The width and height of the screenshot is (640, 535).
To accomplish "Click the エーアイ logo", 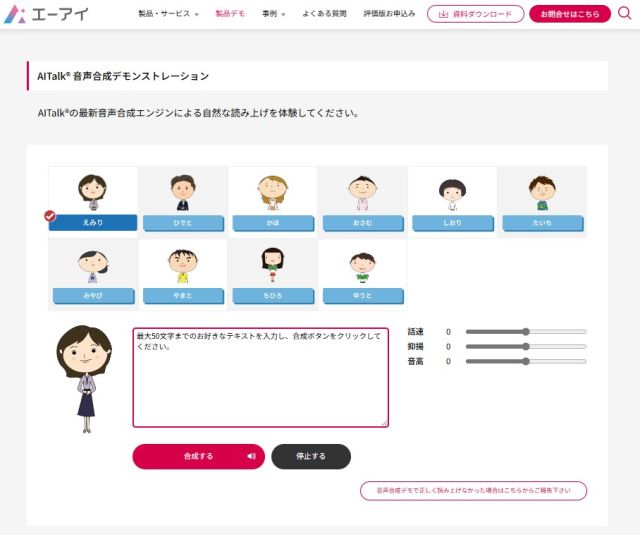I will pos(46,14).
